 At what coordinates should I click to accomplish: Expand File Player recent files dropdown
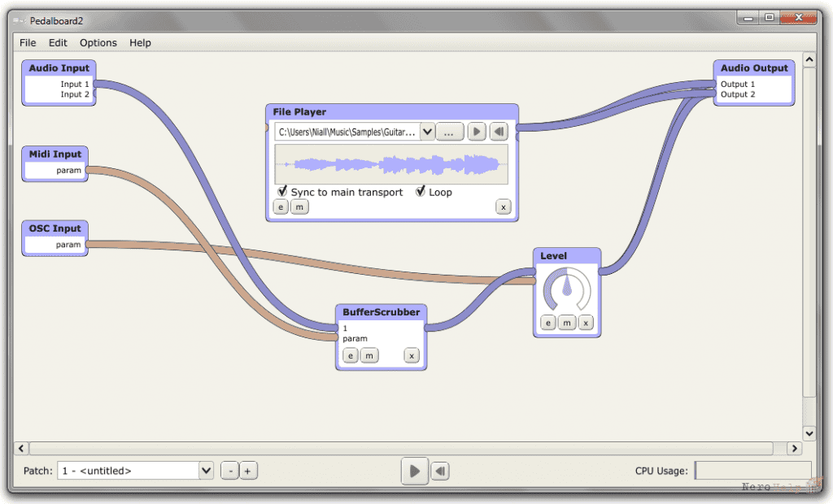coord(427,132)
